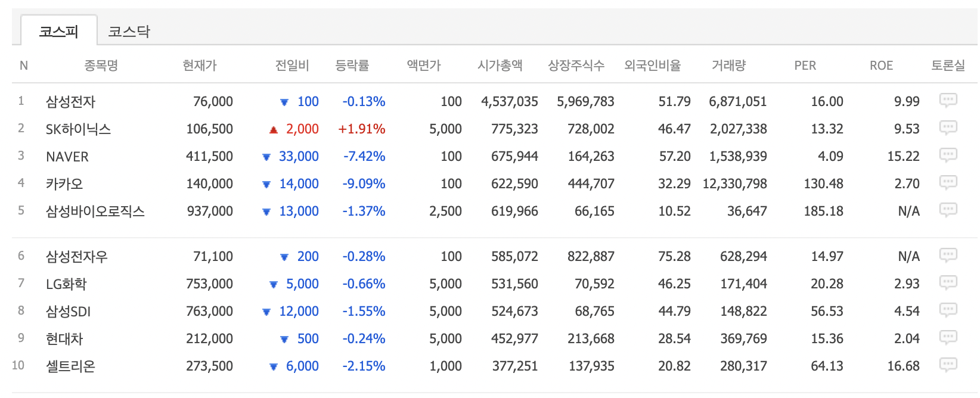Open the SK하이닉스 stock link

pos(78,129)
